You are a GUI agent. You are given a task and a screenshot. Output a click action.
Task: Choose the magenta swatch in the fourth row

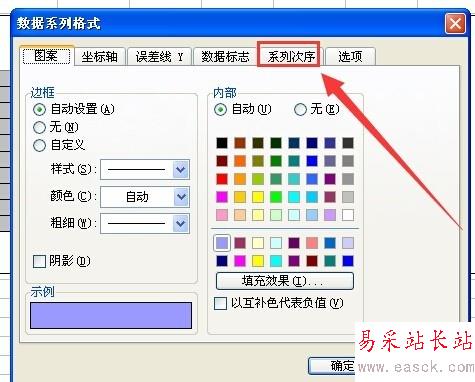point(222,197)
